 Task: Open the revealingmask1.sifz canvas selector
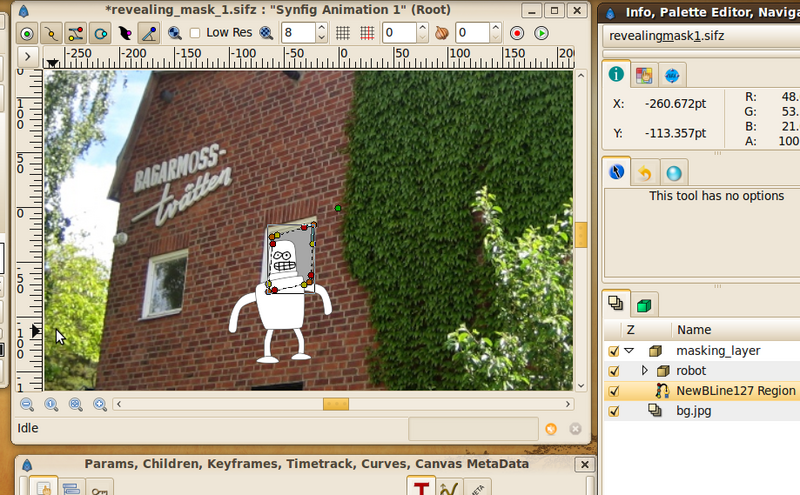pyautogui.click(x=701, y=36)
